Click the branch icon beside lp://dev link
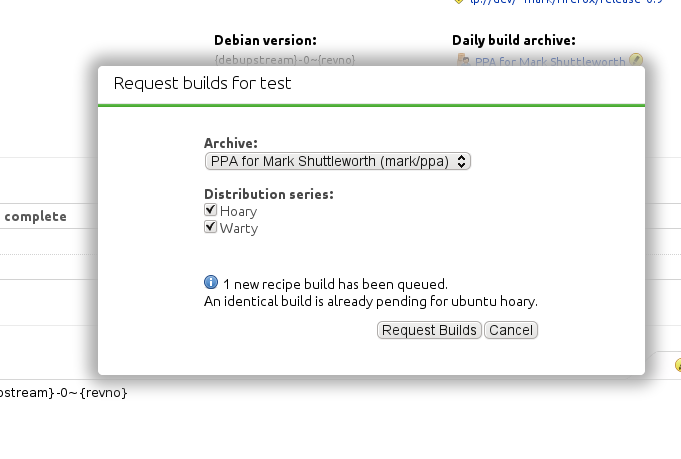Image resolution: width=681 pixels, height=459 pixels. pos(459,2)
